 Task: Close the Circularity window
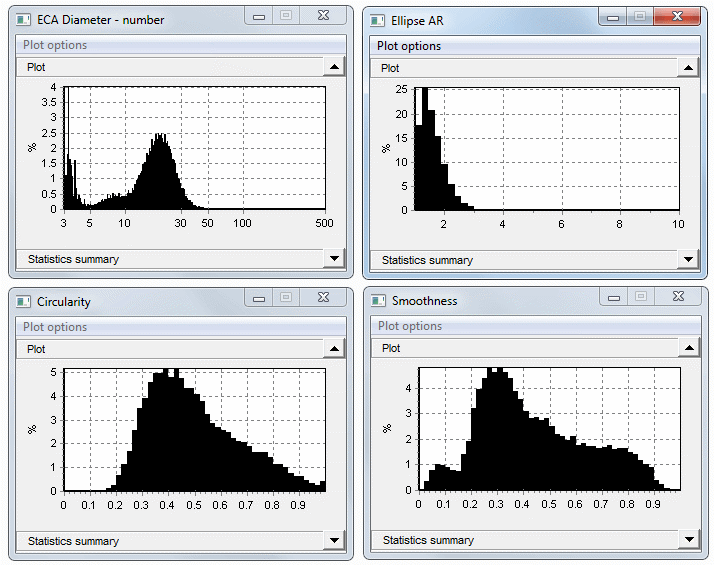[x=323, y=298]
